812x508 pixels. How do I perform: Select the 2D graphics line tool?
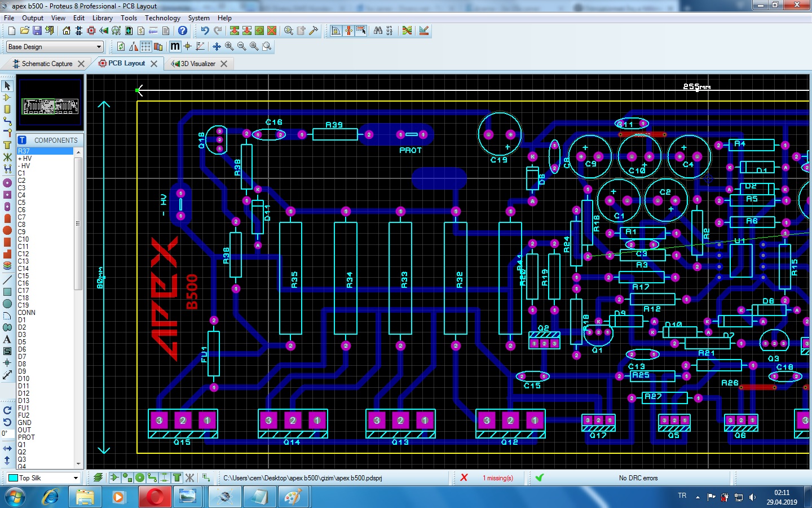[7, 280]
